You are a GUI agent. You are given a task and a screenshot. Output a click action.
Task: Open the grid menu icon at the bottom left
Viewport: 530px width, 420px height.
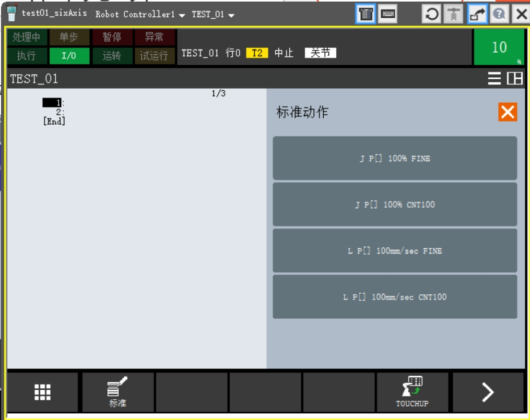(43, 392)
